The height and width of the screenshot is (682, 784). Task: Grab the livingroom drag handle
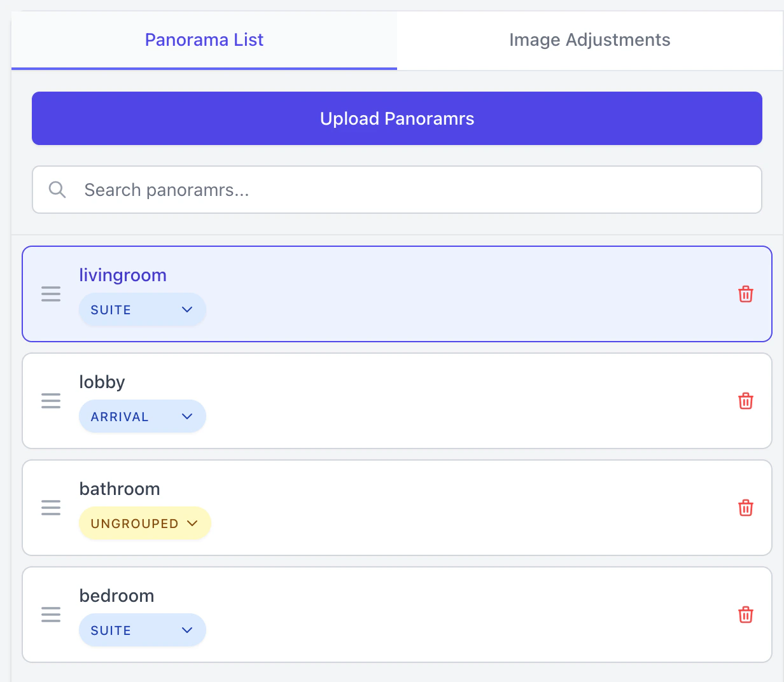click(x=51, y=294)
